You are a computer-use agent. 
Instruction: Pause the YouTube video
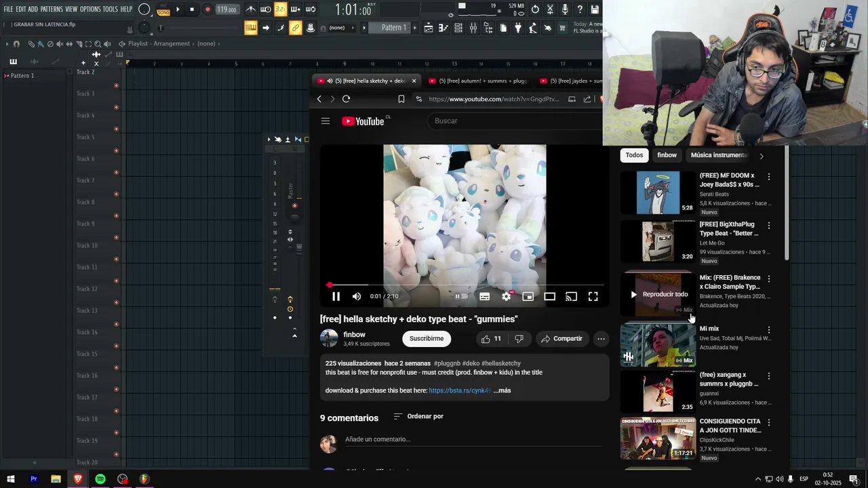(336, 296)
